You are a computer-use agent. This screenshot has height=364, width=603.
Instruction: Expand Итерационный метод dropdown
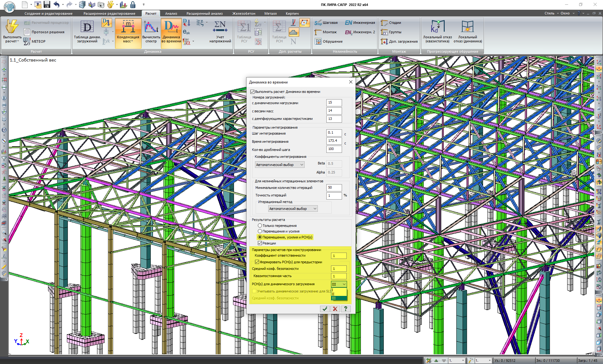[293, 209]
